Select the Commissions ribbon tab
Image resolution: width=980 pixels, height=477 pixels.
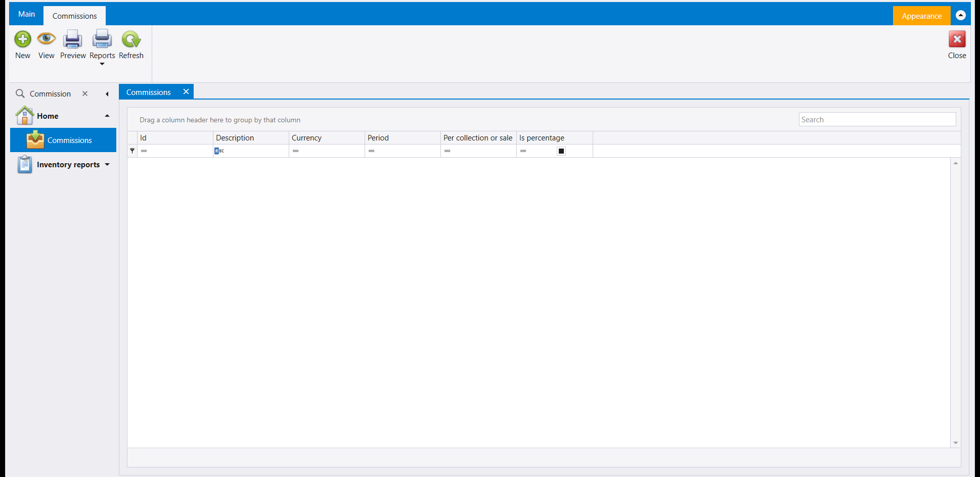74,16
